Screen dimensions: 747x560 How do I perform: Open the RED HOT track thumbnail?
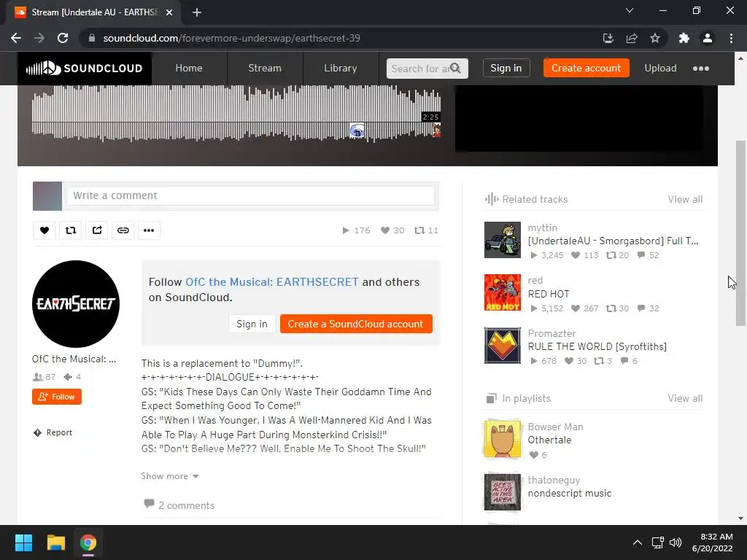pyautogui.click(x=503, y=292)
